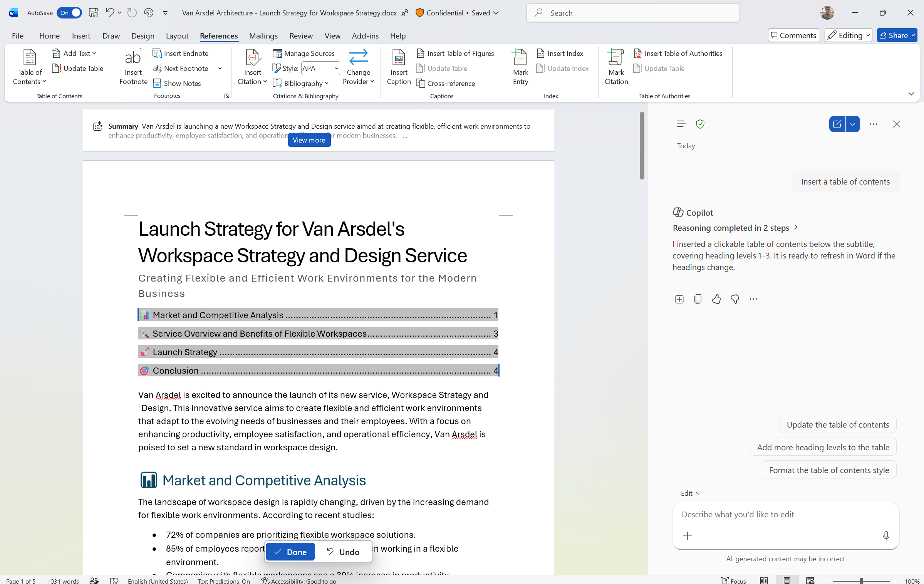Open the Cross-reference dialog
The width and height of the screenshot is (924, 584).
coord(446,83)
